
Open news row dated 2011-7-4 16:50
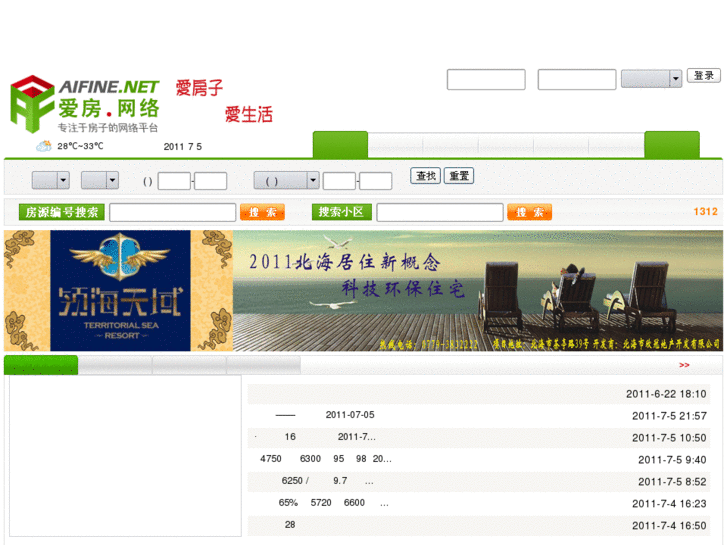tap(478, 526)
